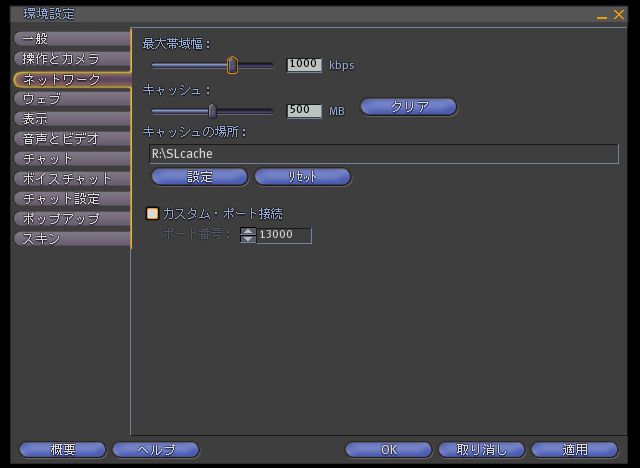Go to the 表示 tab
Image resolution: width=640 pixels, height=468 pixels.
click(x=72, y=119)
